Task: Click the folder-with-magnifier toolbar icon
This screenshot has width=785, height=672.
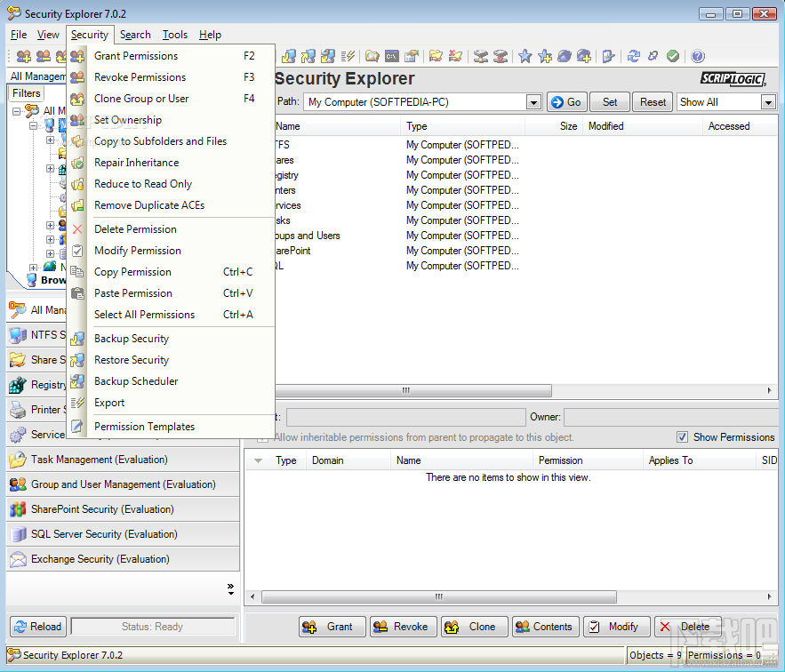Action: click(372, 56)
